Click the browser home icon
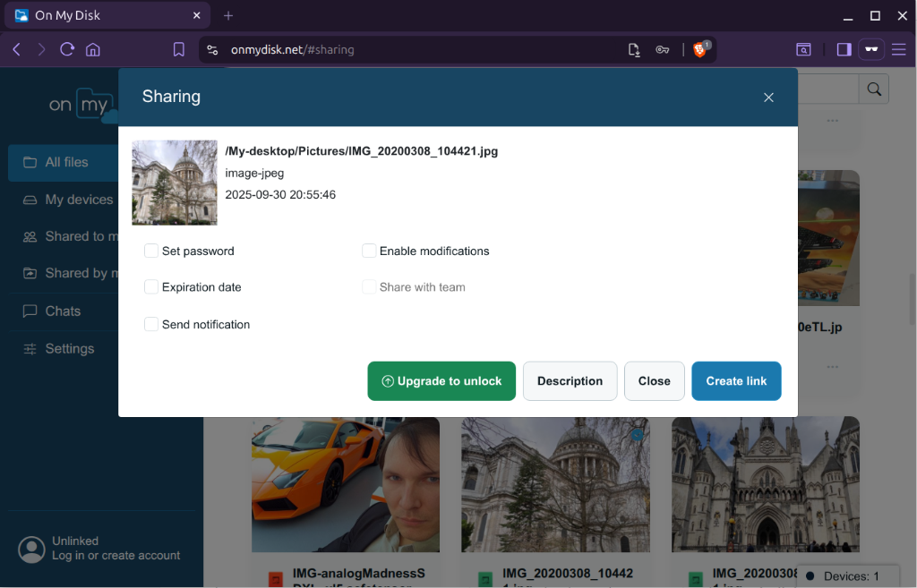The image size is (917, 588). click(93, 50)
